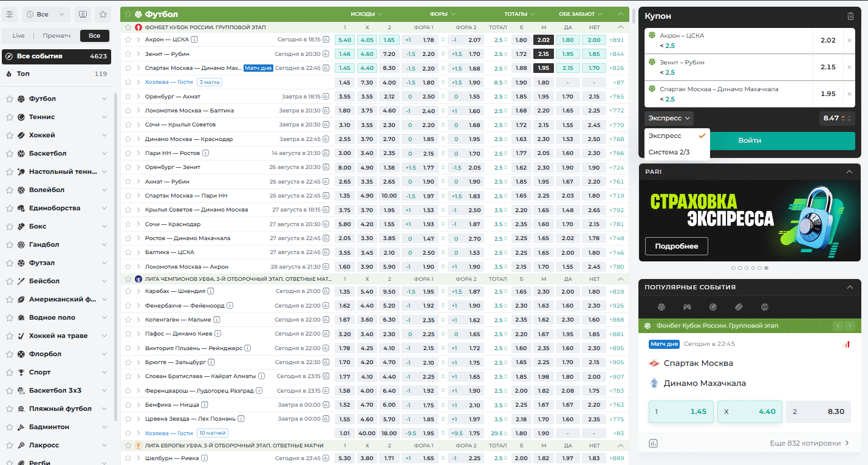This screenshot has width=868, height=465.
Task: Open the filter settings sliders icon
Action: (10, 14)
